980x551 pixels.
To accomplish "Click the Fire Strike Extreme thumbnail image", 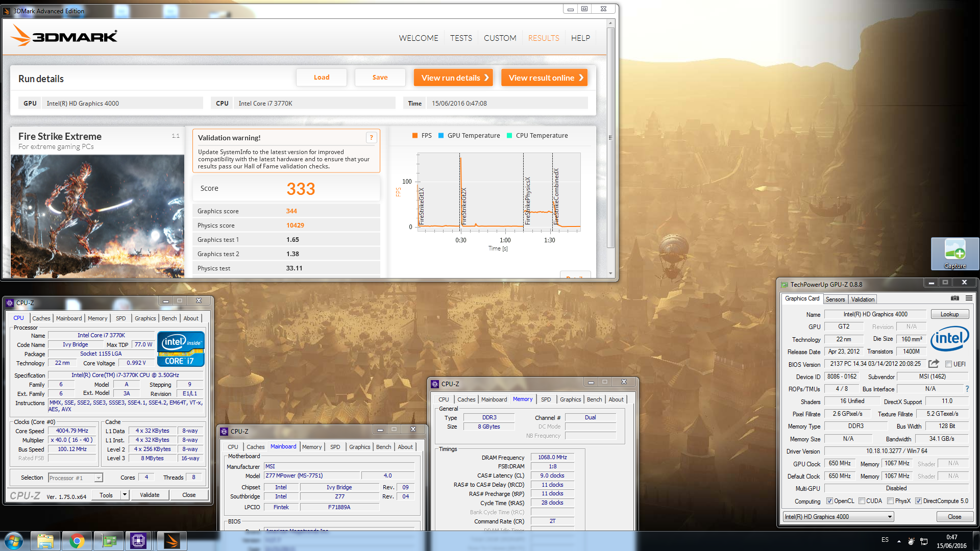I will coord(97,216).
